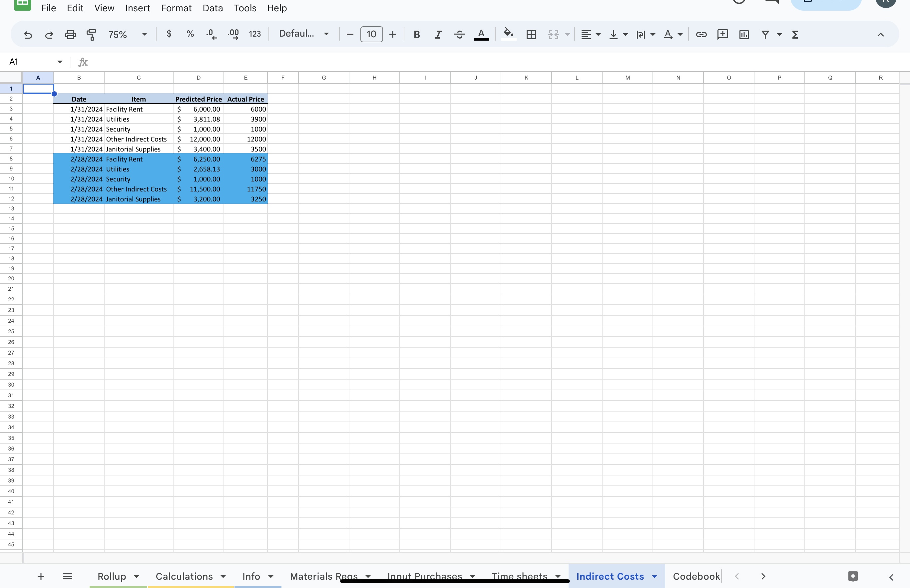This screenshot has height=588, width=910.
Task: Add a new sheet with plus button
Action: (41, 577)
